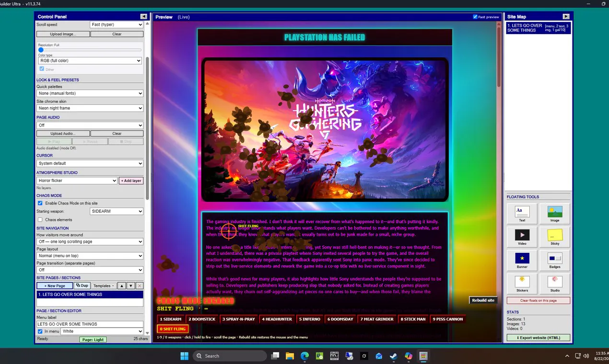The image size is (609, 364).
Task: Select weapon 2 BOOMSTICK
Action: [x=202, y=319]
